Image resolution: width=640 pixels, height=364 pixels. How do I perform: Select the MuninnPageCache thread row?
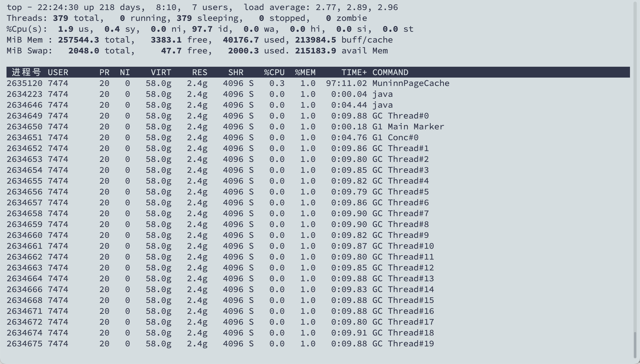(411, 83)
